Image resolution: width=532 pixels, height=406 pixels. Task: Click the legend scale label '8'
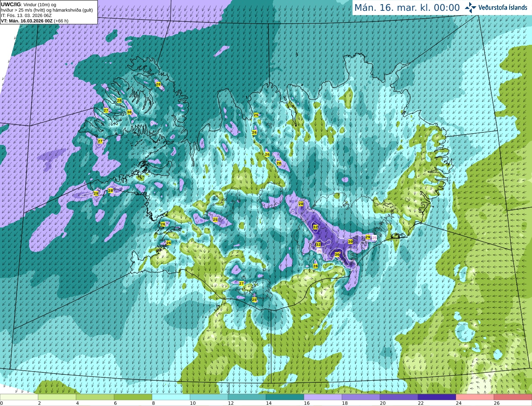153,403
